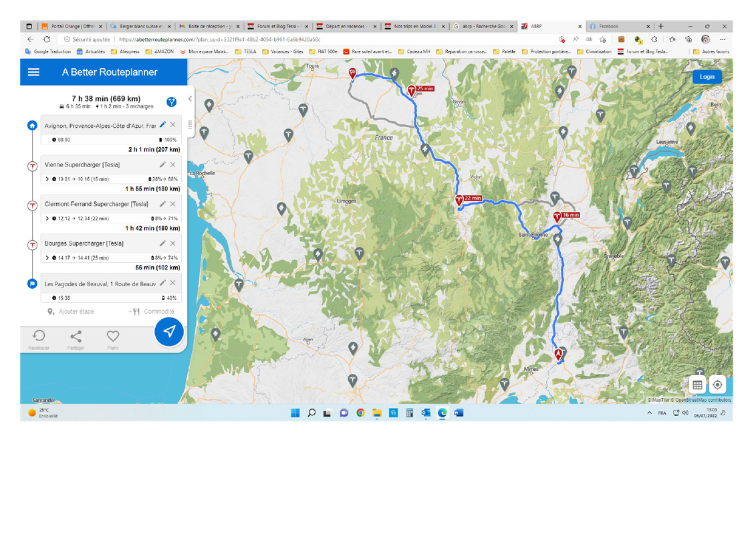Expand Vienne Supercharger charging details

pyautogui.click(x=47, y=179)
